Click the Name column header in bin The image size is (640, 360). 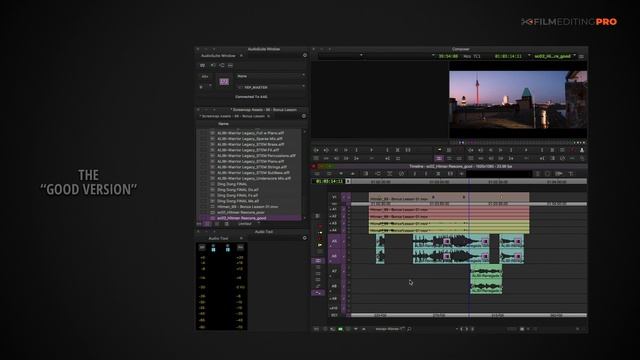(223, 124)
